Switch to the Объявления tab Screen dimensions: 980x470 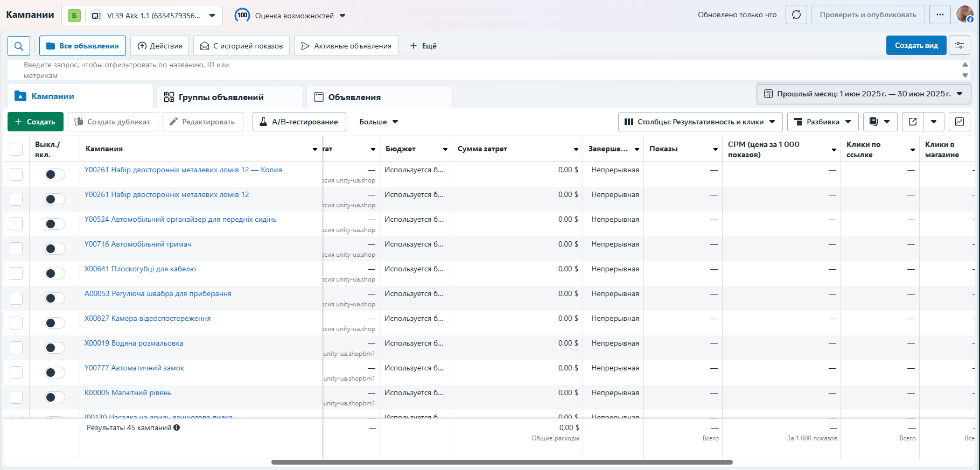click(380, 97)
